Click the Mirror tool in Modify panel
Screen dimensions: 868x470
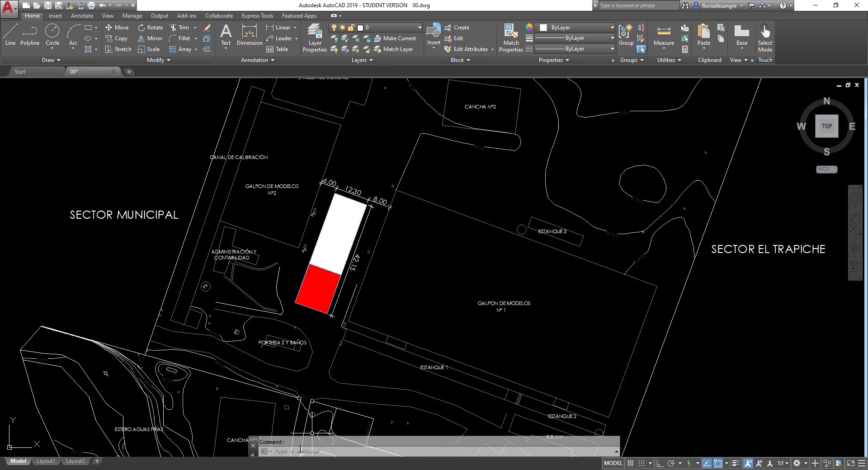coord(150,38)
